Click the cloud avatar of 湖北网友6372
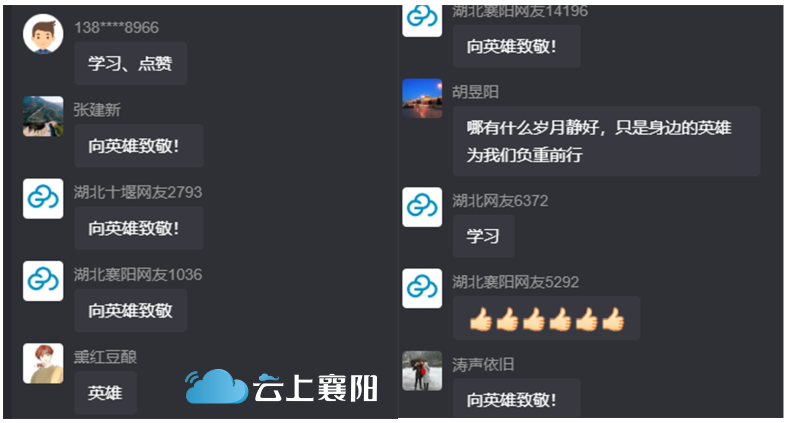The image size is (788, 423). 422,207
